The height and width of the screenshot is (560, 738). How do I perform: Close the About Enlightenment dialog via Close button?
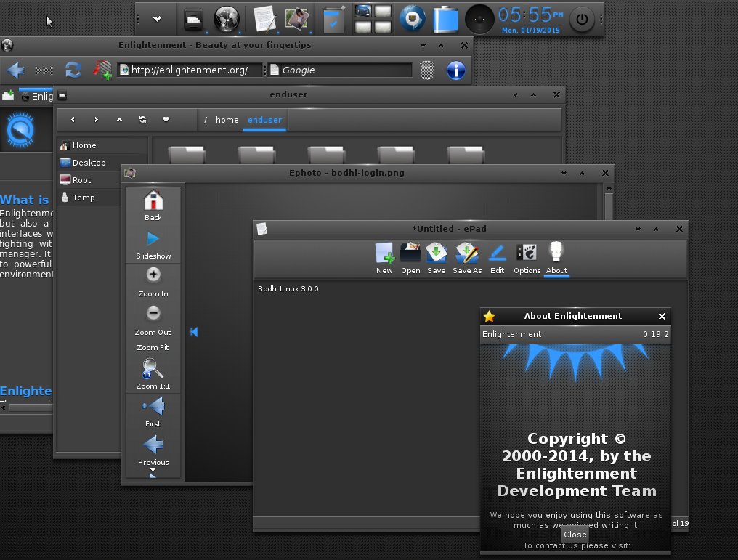[x=575, y=535]
